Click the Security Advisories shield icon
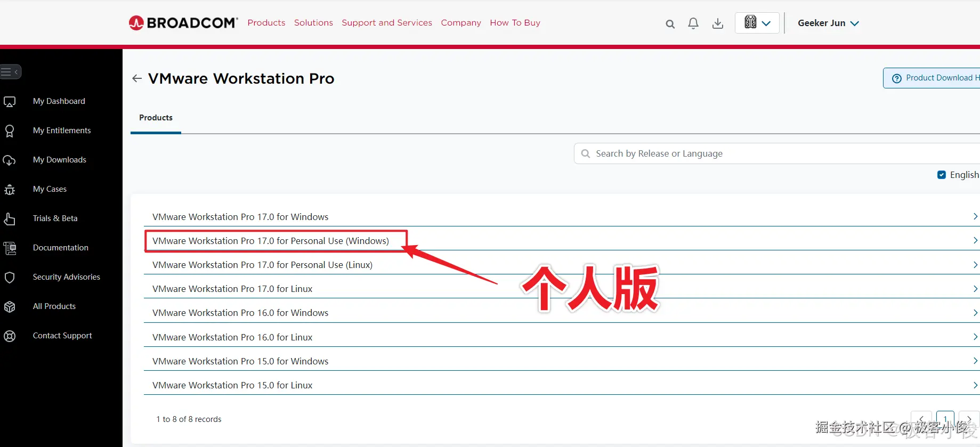The width and height of the screenshot is (980, 447). tap(10, 277)
